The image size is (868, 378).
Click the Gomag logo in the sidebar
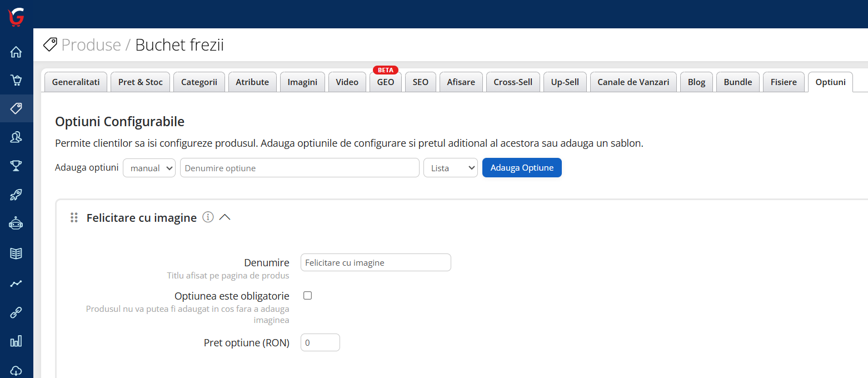tap(16, 16)
